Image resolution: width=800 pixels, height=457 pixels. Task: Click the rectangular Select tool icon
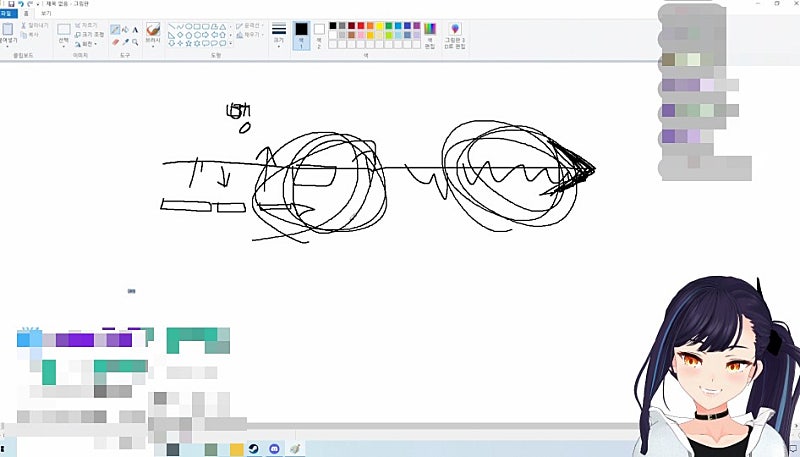(x=64, y=29)
